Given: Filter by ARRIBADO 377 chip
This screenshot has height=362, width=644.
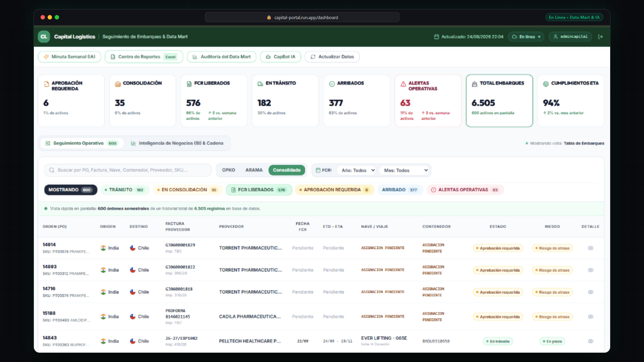Looking at the screenshot, I should 400,190.
